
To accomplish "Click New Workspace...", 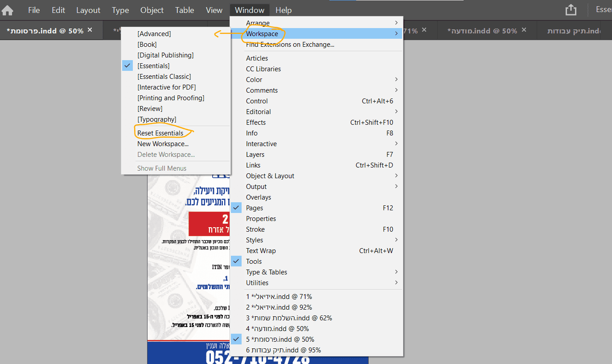I will click(x=176, y=144).
